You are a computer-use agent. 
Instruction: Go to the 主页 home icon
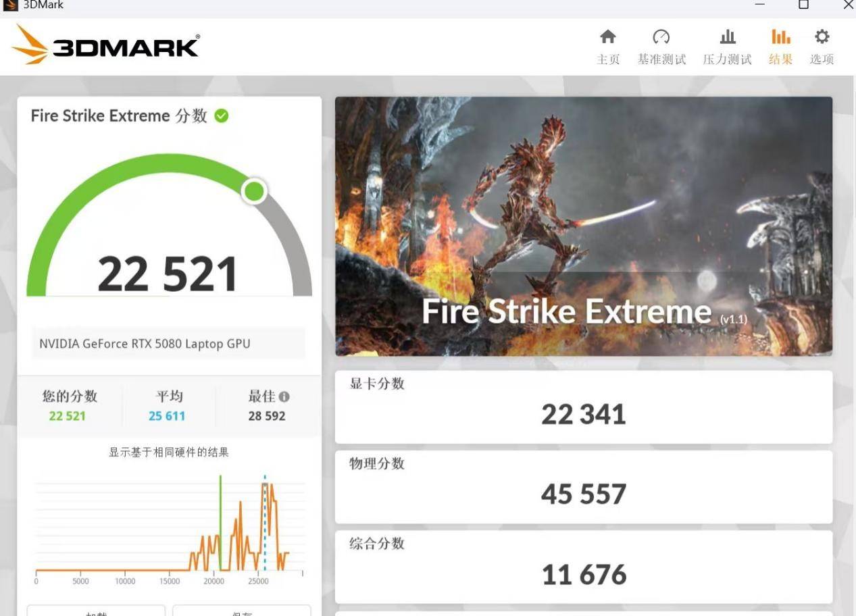[x=608, y=38]
